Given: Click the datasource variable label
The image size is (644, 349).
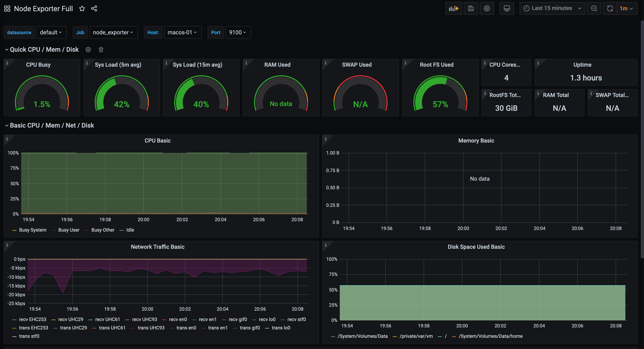Looking at the screenshot, I should click(x=19, y=32).
